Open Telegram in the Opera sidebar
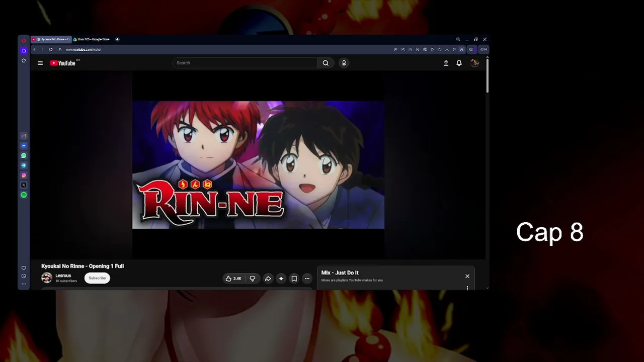Image resolution: width=644 pixels, height=362 pixels. click(24, 165)
